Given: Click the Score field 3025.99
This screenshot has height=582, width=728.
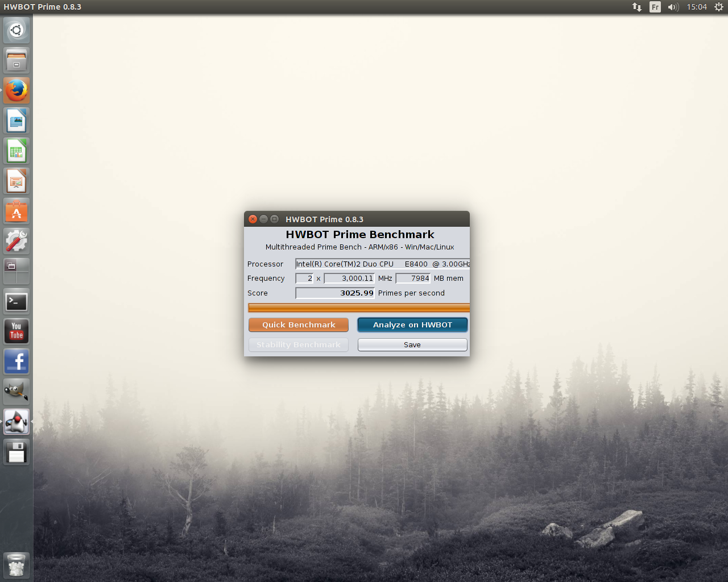Looking at the screenshot, I should coord(335,293).
